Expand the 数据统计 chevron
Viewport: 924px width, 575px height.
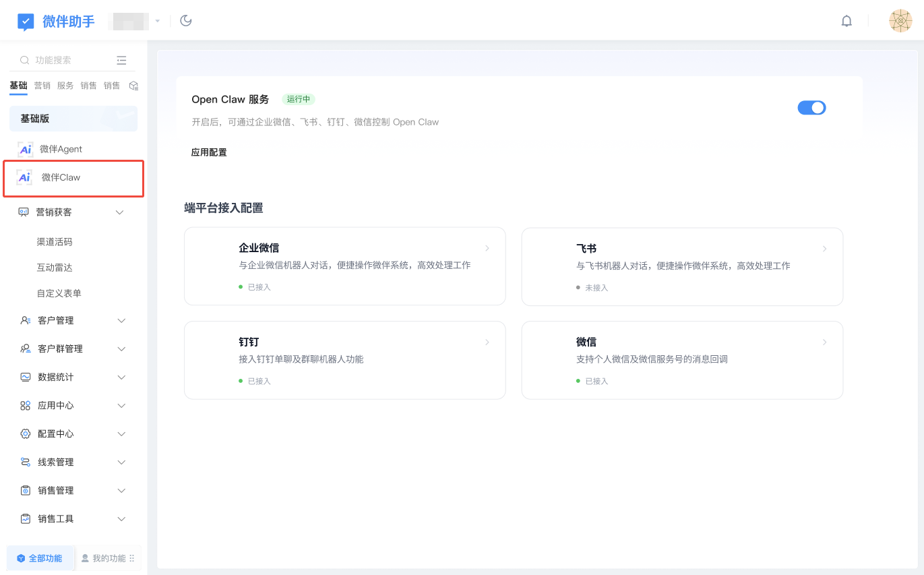(122, 377)
